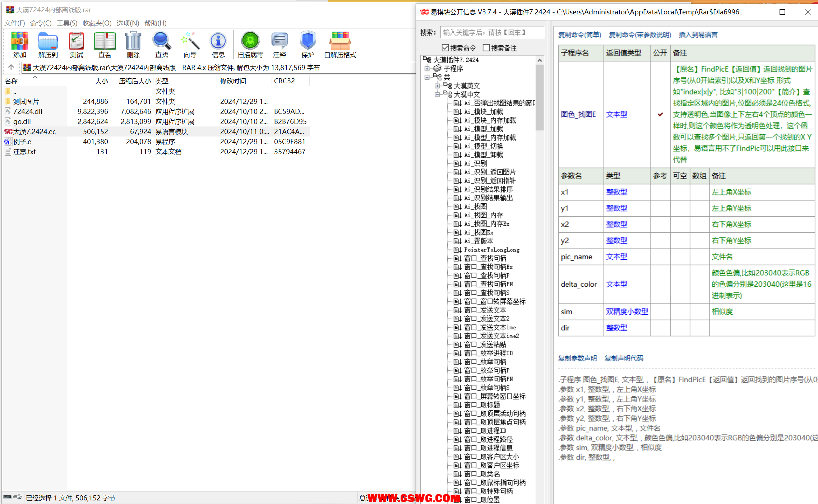Click the 自解压格式 (SFX) toolbar icon
Image resolution: width=818 pixels, height=504 pixels.
coord(340,45)
